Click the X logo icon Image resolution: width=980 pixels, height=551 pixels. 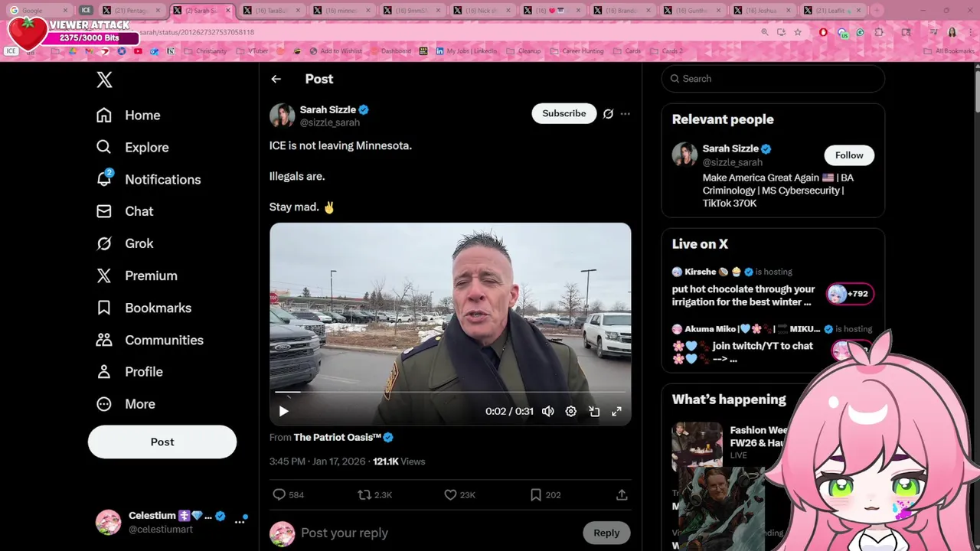pyautogui.click(x=105, y=80)
